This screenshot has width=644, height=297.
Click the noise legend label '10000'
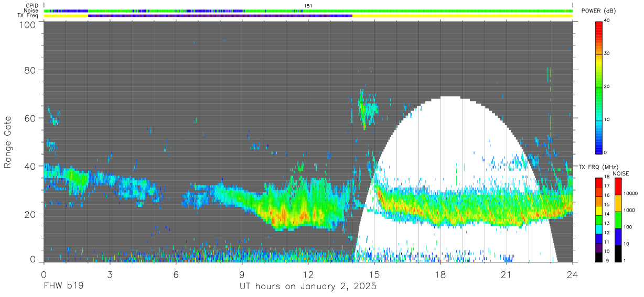tap(630, 193)
